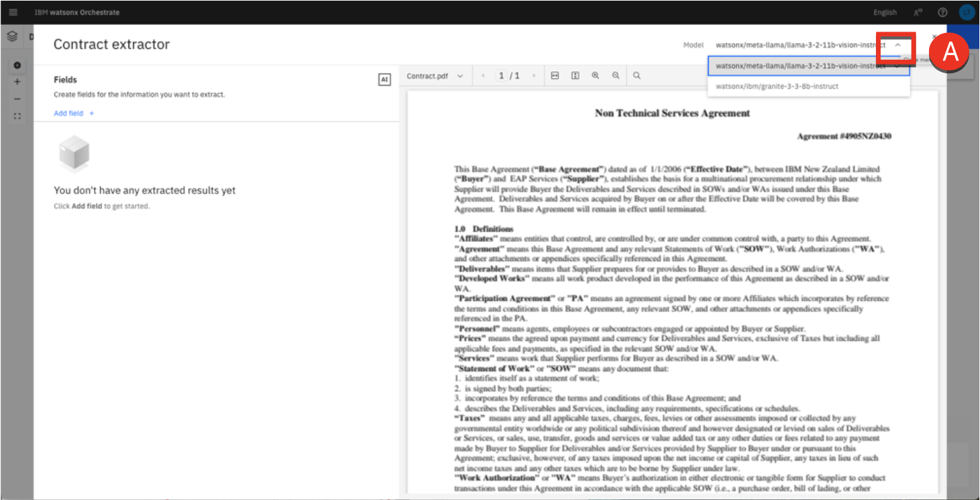The height and width of the screenshot is (500, 980).
Task: Open the English language selector
Action: 885,12
